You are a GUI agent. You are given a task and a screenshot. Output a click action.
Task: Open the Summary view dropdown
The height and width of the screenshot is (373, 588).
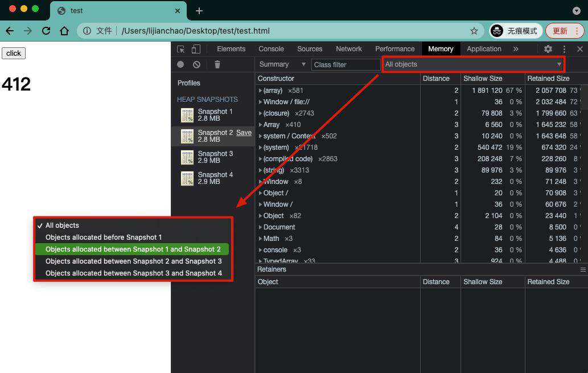coord(282,64)
